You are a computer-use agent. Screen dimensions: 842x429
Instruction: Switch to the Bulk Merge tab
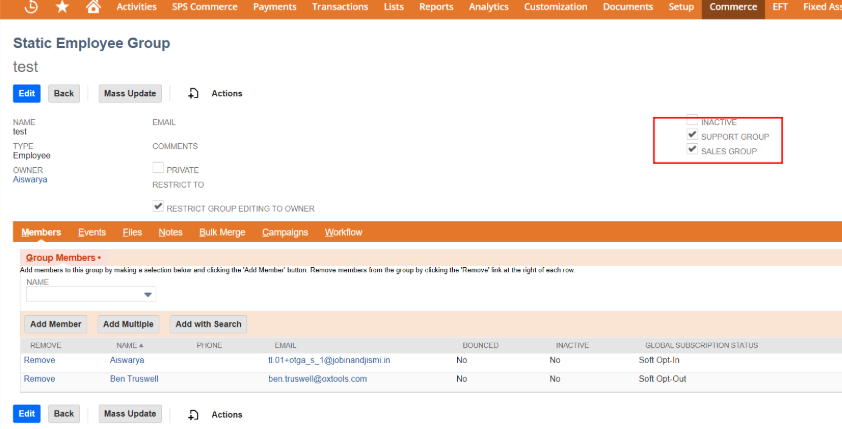222,232
